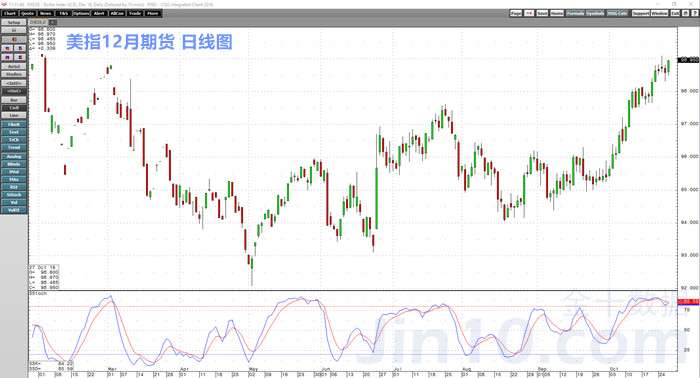Screen dimensions: 700x378
Task: Click the red icon button below link icon
Action: point(14,39)
